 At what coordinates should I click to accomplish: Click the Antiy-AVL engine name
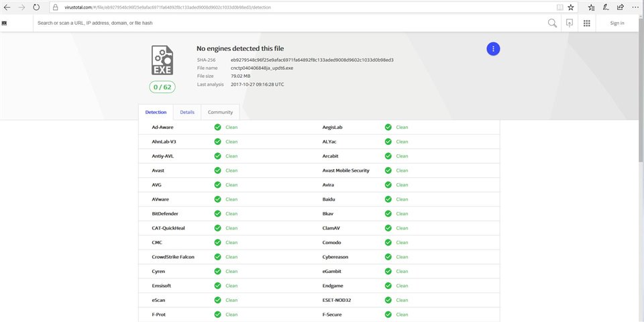coord(162,156)
